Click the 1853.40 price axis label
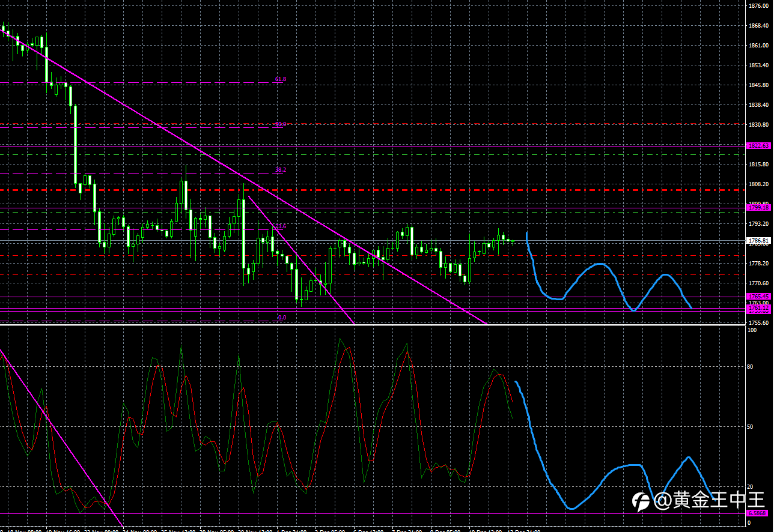Viewport: 774px width, 532px height. 758,65
